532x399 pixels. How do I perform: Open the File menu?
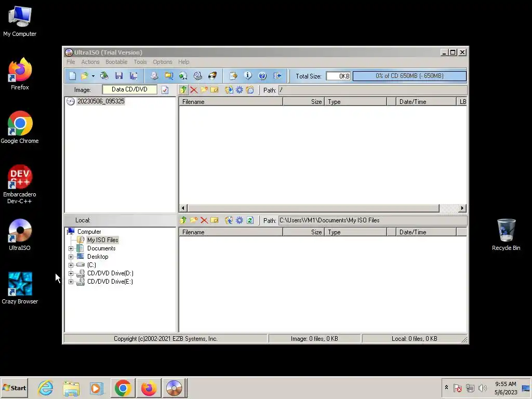click(71, 62)
